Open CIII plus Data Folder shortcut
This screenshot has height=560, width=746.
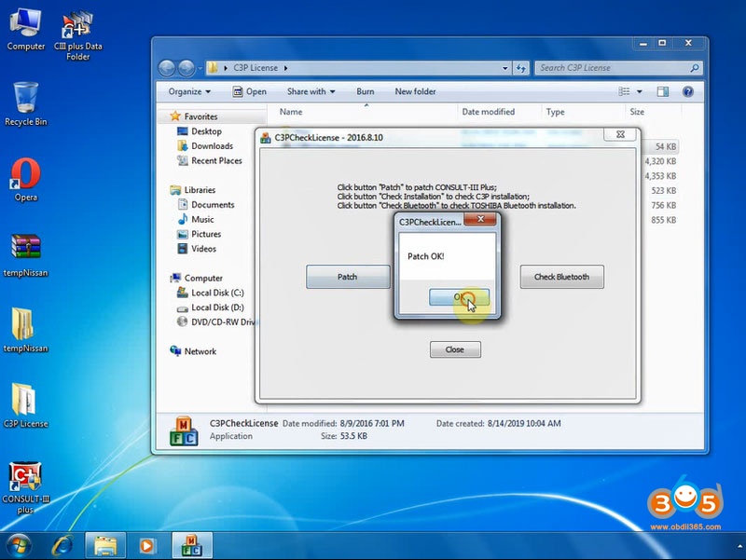coord(77,34)
